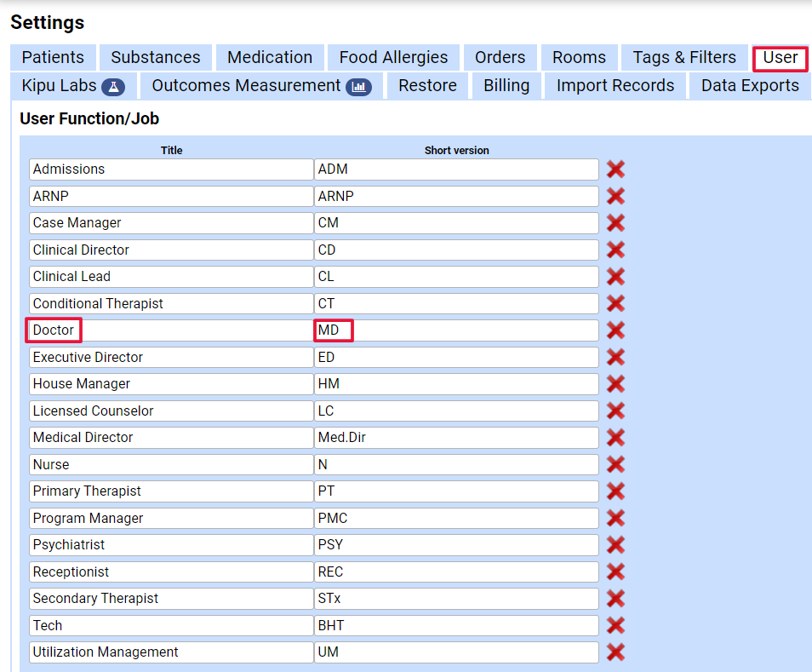Edit the Doctor title field
Image resolution: width=812 pixels, height=672 pixels.
[170, 330]
